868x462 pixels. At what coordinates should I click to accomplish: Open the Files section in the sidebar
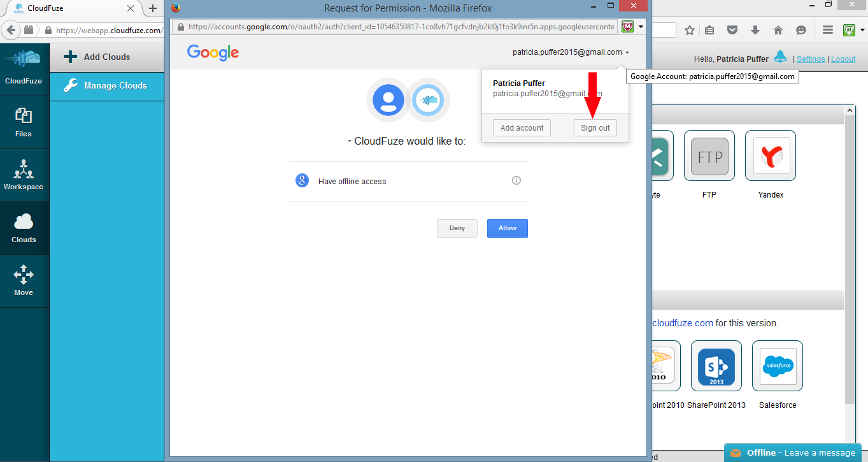click(24, 122)
